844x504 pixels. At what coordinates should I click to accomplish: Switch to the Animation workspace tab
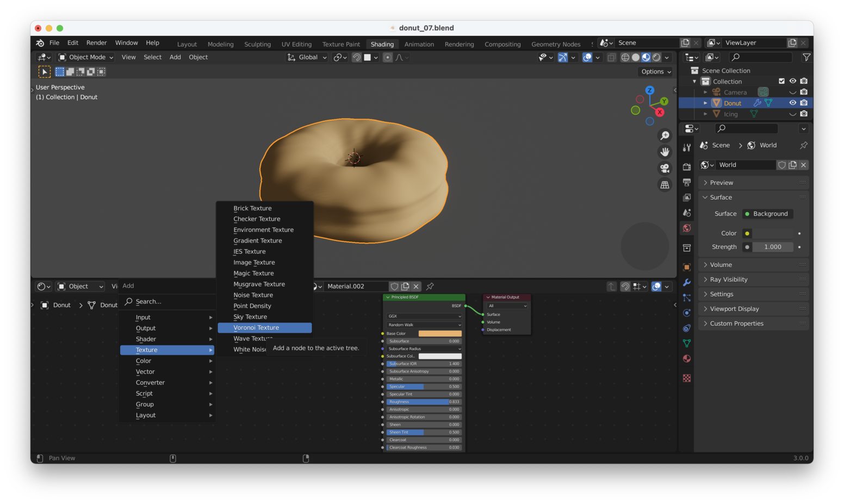[419, 44]
